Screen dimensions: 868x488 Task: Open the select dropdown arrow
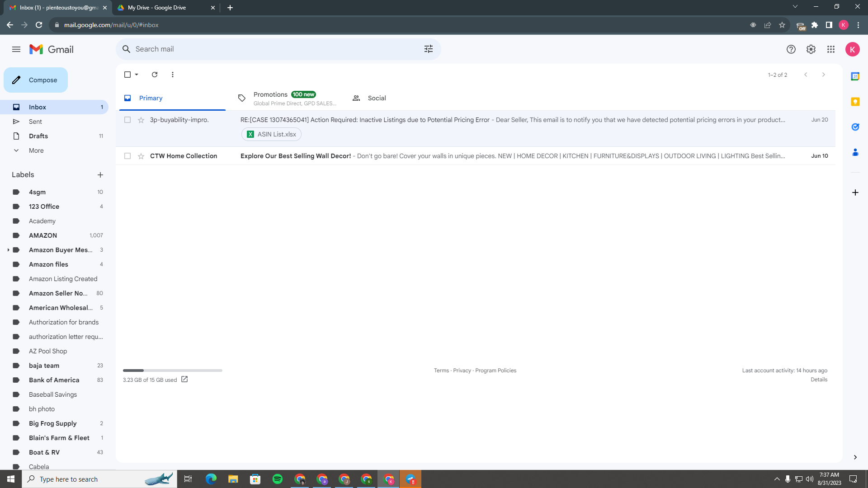(137, 75)
